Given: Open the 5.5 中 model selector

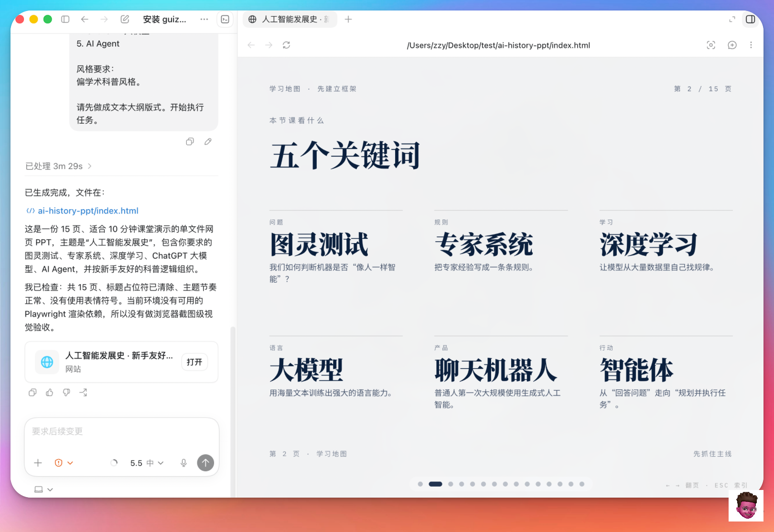Looking at the screenshot, I should coord(147,463).
